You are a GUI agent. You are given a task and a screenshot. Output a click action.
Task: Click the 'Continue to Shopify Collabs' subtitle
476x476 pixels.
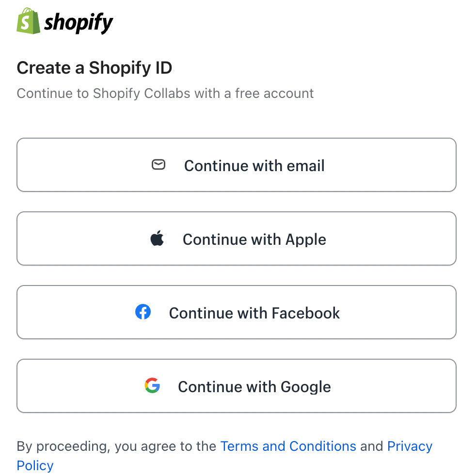[104, 93]
